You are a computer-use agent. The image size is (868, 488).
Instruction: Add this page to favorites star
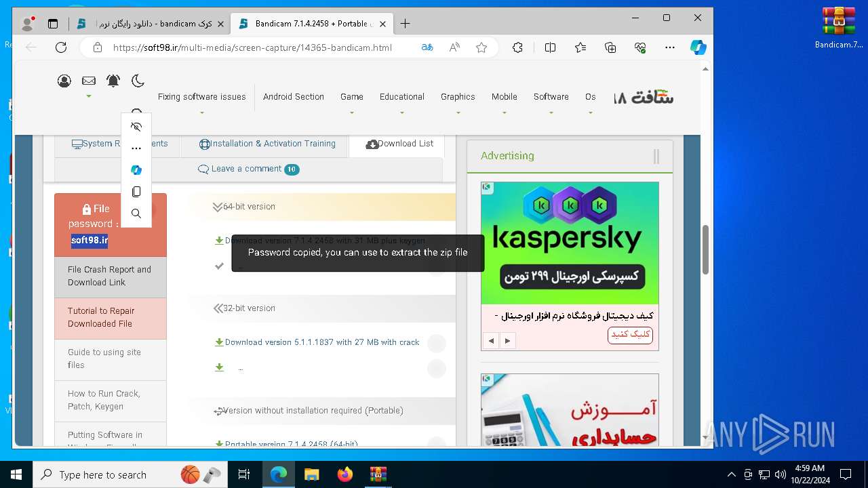coord(481,47)
